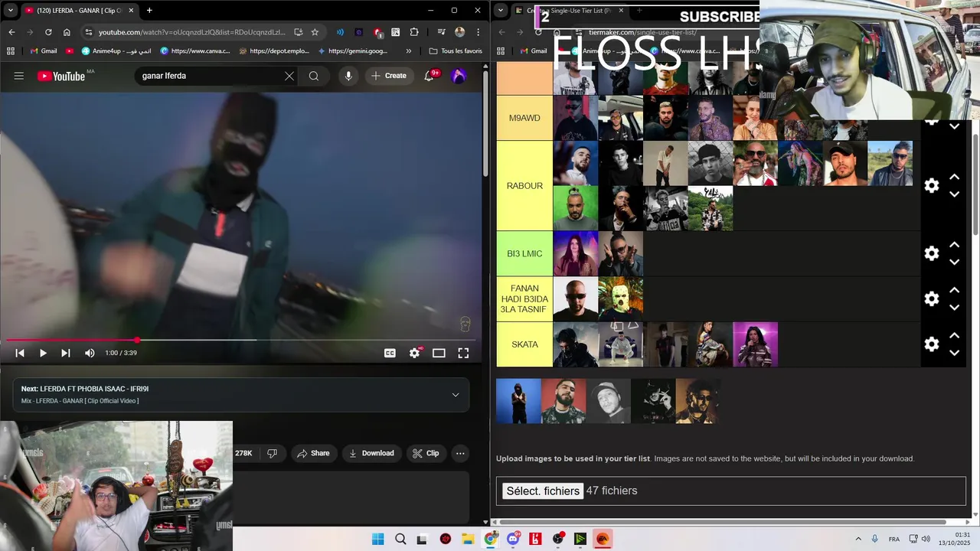
Task: Install app icon in YouTube address bar
Action: click(x=298, y=32)
